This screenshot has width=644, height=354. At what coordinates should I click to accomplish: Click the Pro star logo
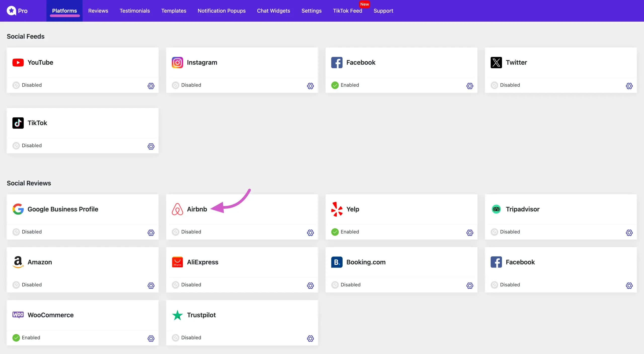[x=11, y=11]
